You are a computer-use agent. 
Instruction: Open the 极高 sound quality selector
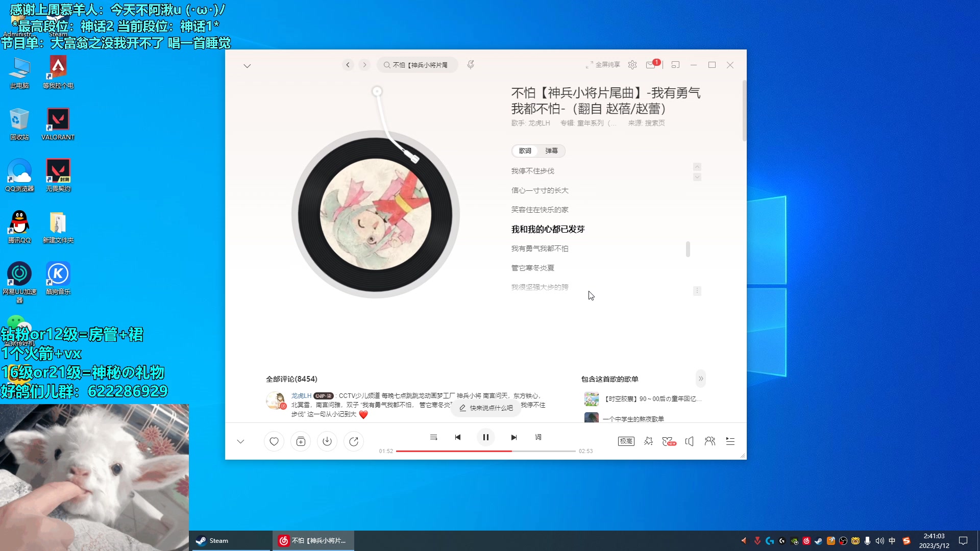click(626, 441)
